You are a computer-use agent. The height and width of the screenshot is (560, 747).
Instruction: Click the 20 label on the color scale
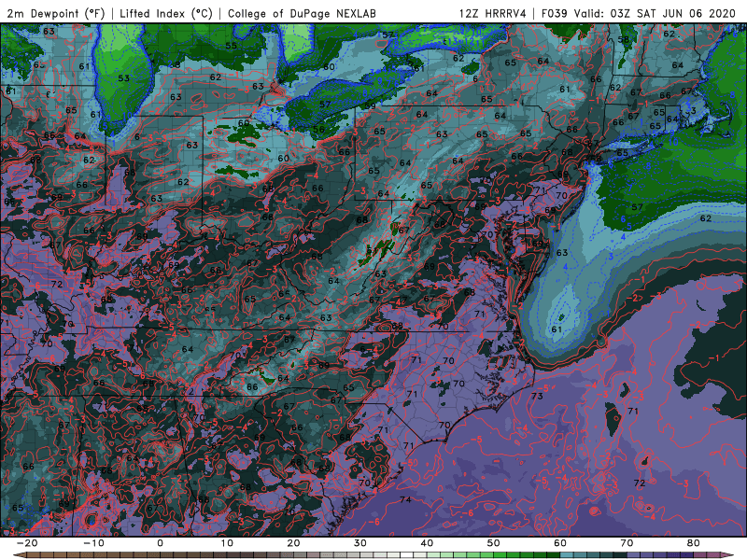click(x=293, y=543)
